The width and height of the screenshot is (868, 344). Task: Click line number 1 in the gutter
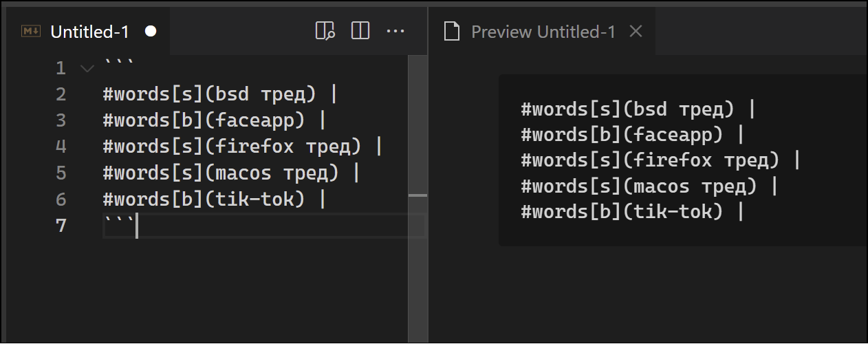[61, 68]
